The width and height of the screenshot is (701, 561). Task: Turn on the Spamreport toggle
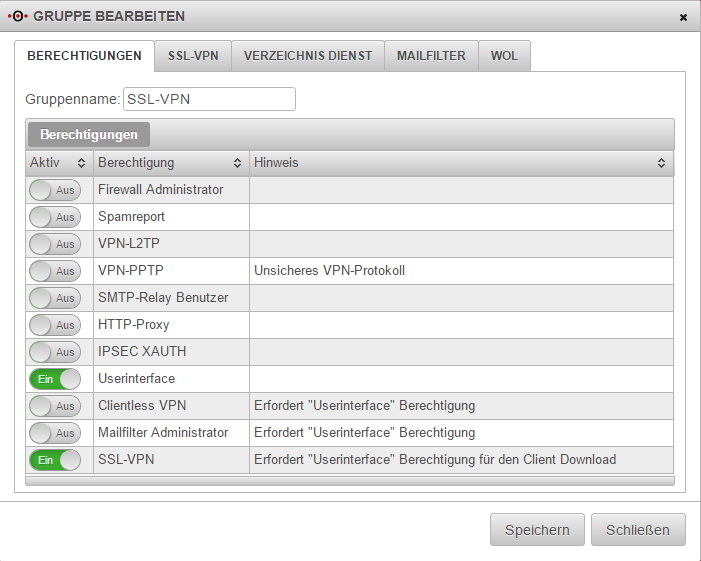pyautogui.click(x=54, y=217)
